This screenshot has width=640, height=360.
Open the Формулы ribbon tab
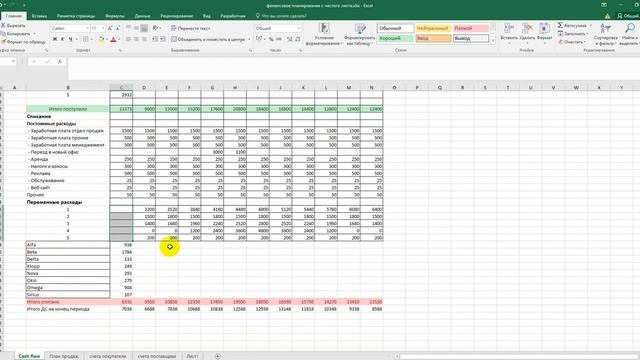(115, 16)
